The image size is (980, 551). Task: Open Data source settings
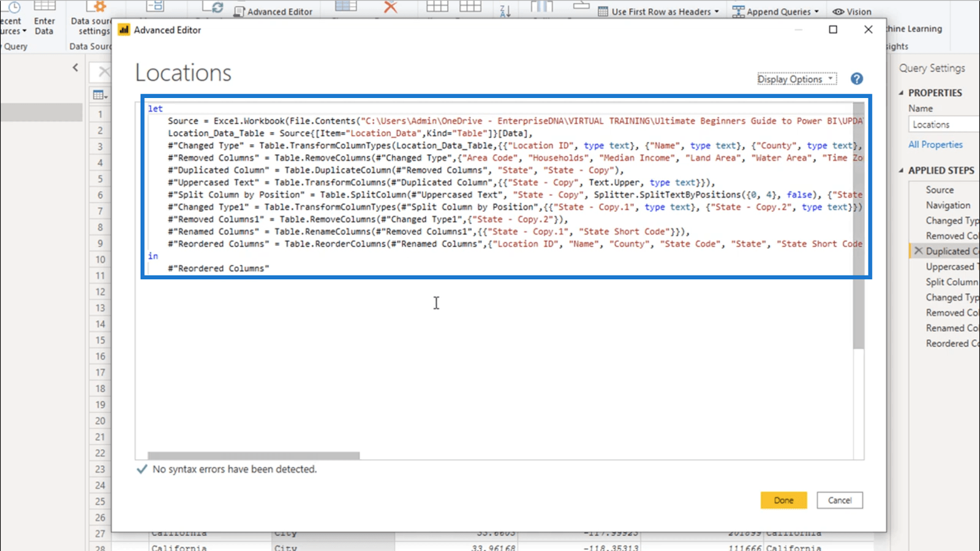coord(91,18)
